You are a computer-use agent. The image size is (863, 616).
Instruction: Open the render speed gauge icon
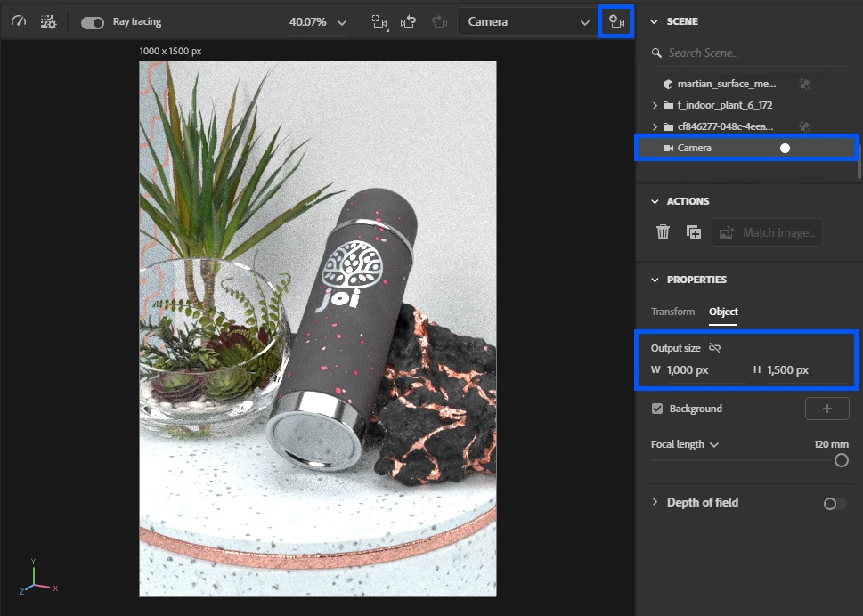coord(19,21)
